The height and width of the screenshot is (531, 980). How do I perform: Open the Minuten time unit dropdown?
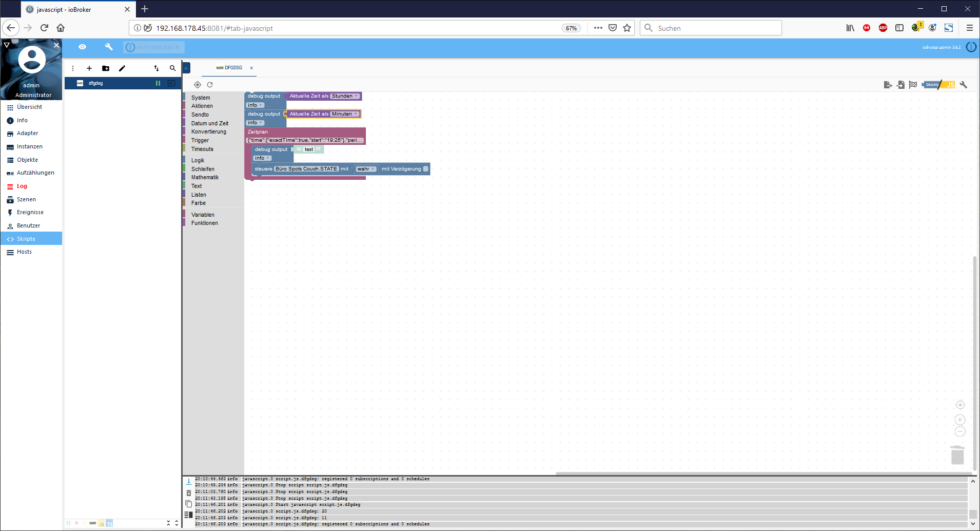(345, 114)
